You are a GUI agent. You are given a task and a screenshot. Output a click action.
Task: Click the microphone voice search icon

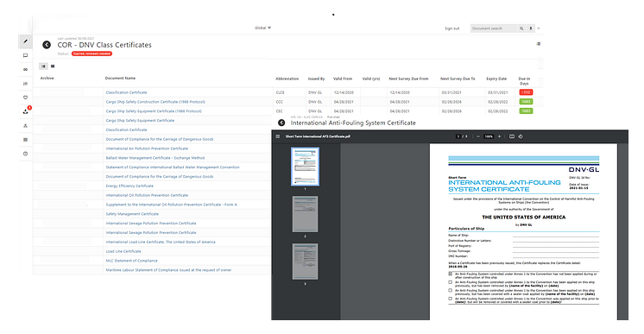(x=530, y=28)
